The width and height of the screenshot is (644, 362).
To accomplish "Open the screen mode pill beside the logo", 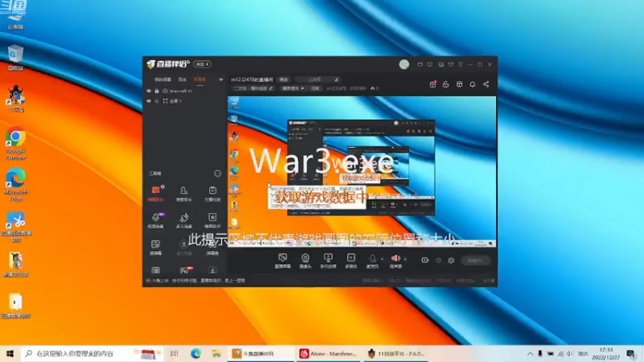I will [x=202, y=64].
